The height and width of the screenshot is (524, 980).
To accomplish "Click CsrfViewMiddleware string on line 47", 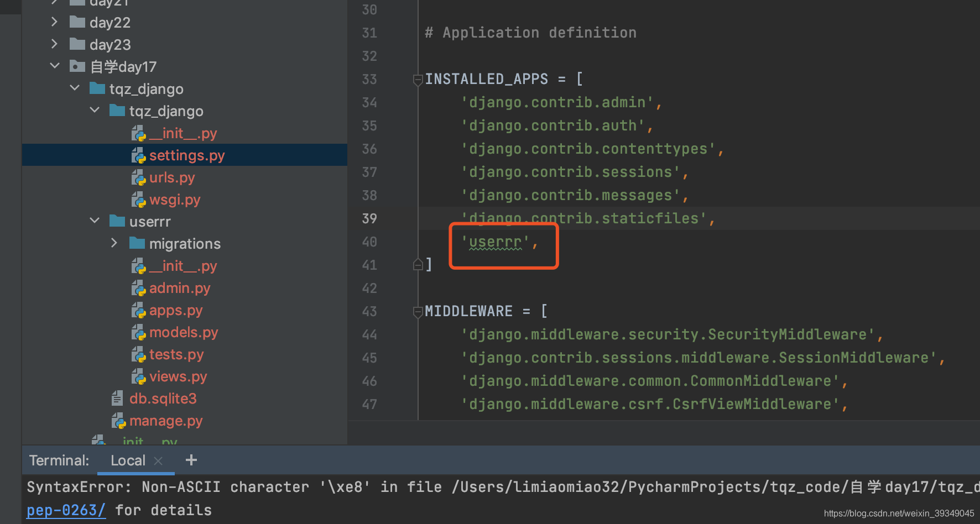I will click(x=650, y=404).
